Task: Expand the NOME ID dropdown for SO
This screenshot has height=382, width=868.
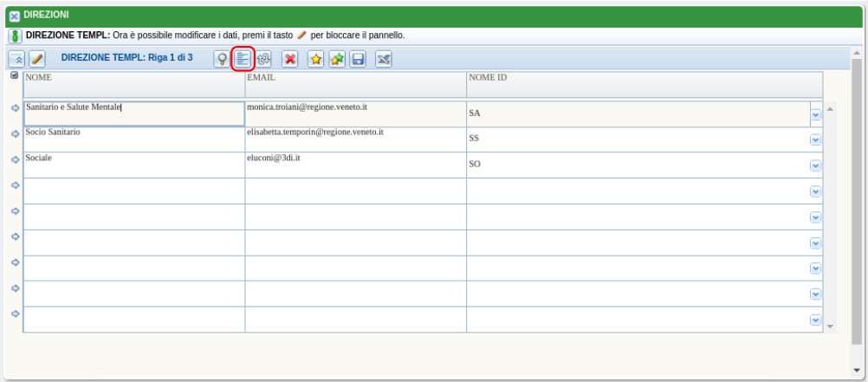Action: [815, 165]
